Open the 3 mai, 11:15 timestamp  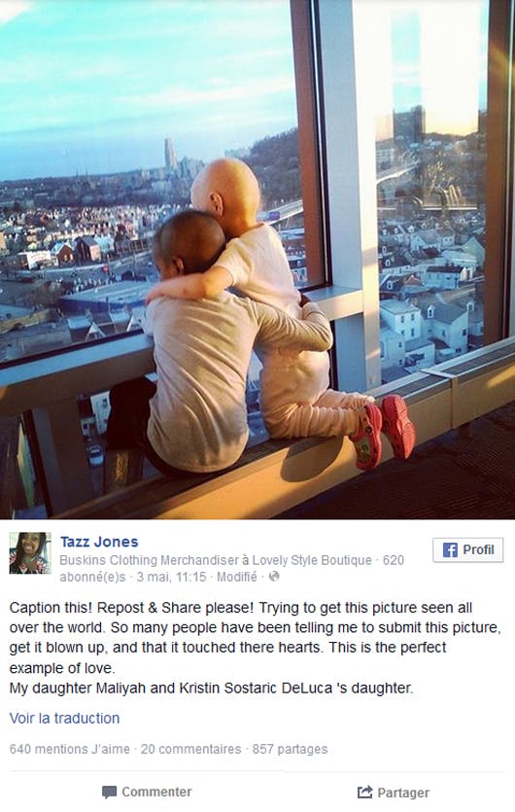(171, 577)
